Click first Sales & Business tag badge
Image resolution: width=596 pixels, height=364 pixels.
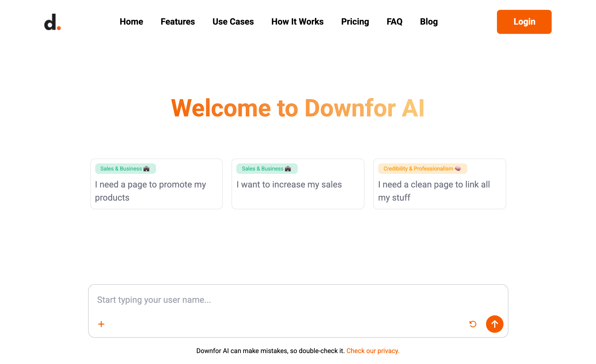pyautogui.click(x=125, y=169)
